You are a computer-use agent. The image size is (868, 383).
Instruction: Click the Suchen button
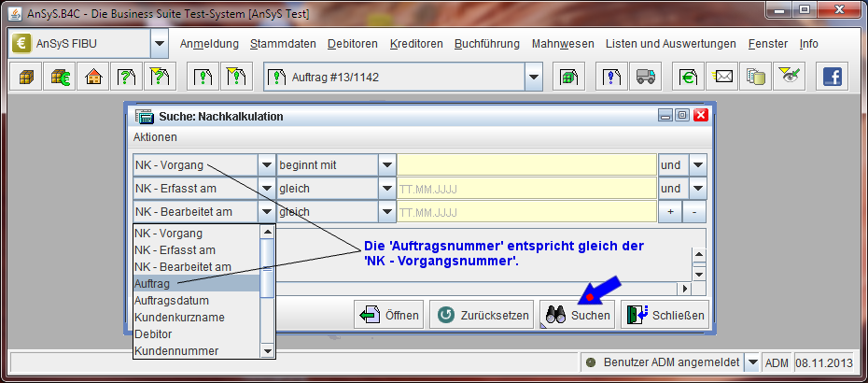click(578, 315)
